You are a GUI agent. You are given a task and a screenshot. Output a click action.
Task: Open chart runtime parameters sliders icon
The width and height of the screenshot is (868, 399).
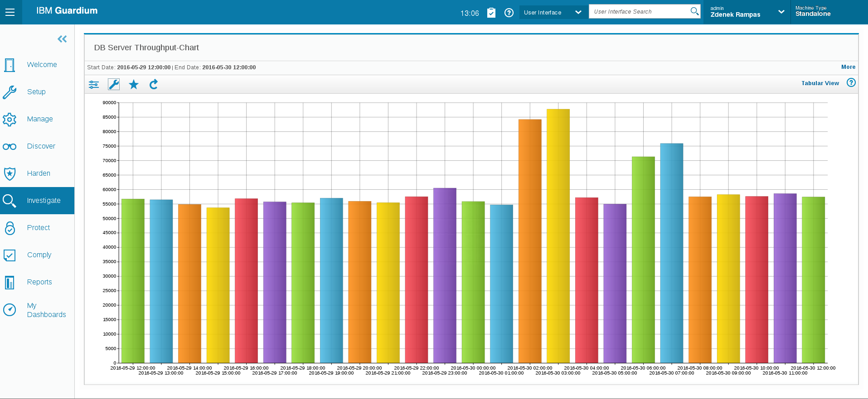click(x=94, y=85)
